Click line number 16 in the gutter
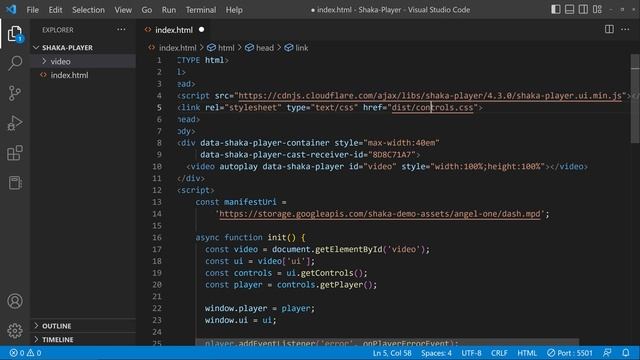 157,238
